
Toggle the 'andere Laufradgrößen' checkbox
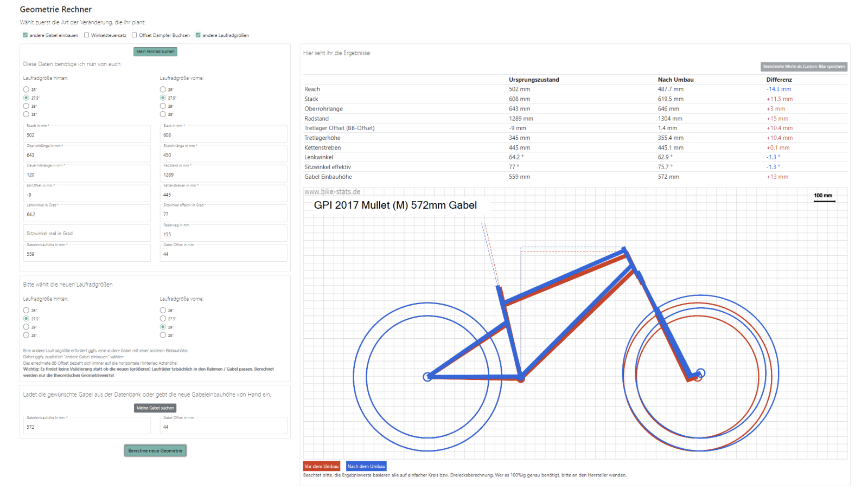pyautogui.click(x=198, y=35)
